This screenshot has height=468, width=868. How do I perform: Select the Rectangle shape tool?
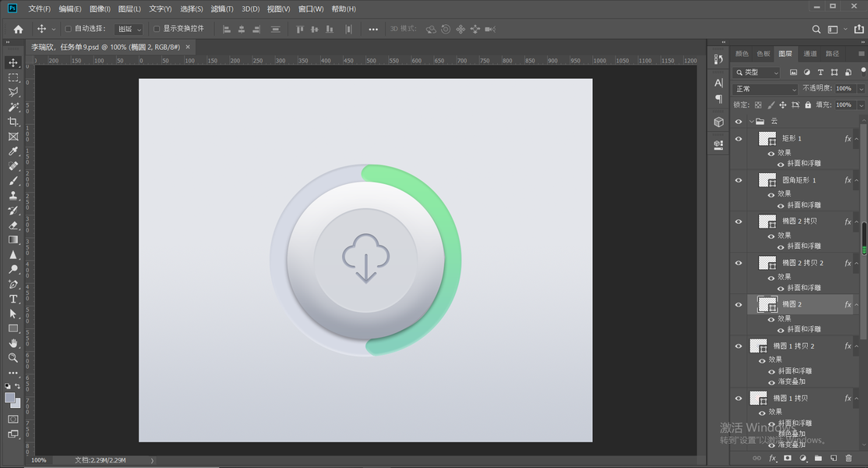pyautogui.click(x=13, y=328)
